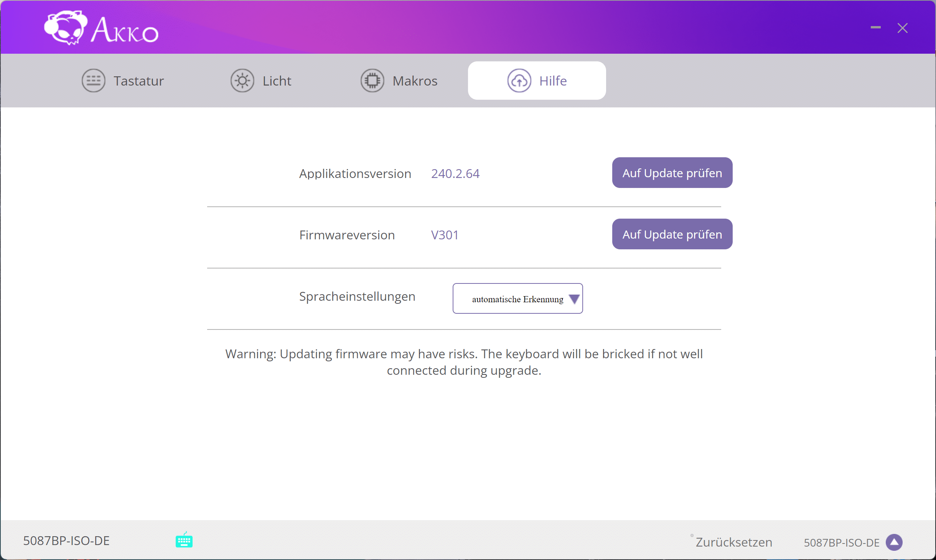The image size is (936, 560).
Task: Click the small Zurücksetzen reset indicator dot
Action: point(692,535)
